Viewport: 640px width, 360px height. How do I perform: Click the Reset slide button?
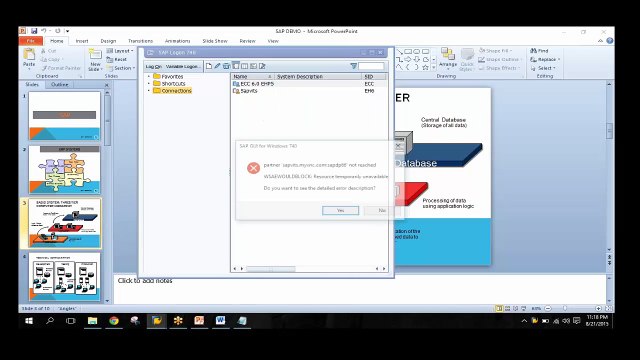(x=117, y=60)
